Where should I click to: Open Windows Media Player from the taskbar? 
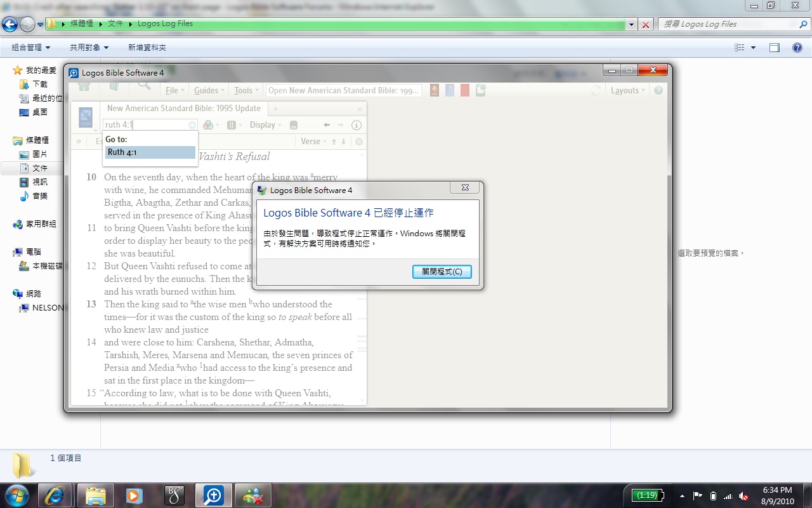tap(134, 495)
